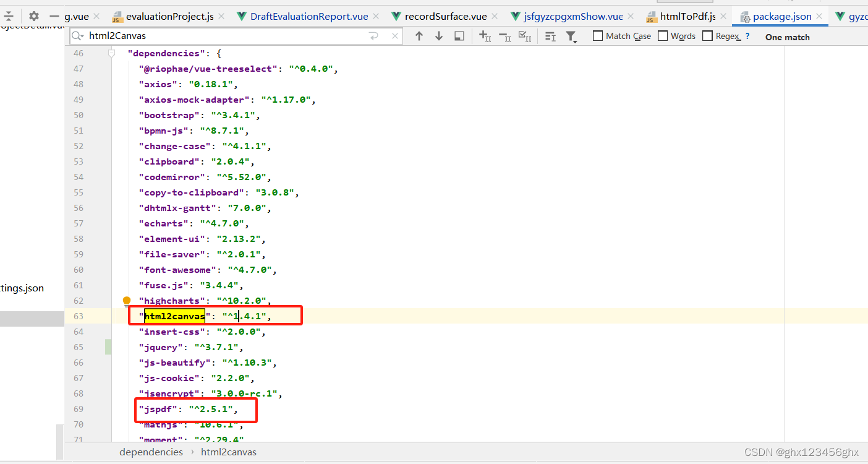Close the jsfgyzcpgxmShow.vue tab

(x=631, y=17)
